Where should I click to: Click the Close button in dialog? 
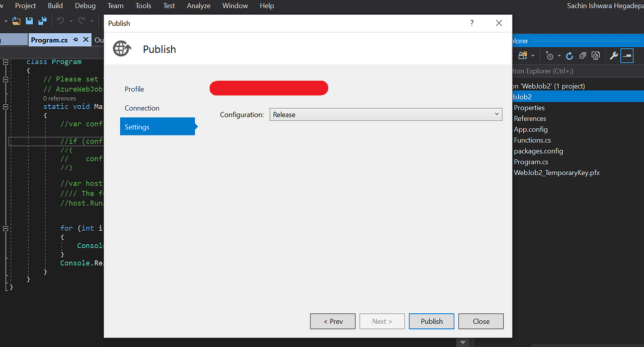[481, 321]
